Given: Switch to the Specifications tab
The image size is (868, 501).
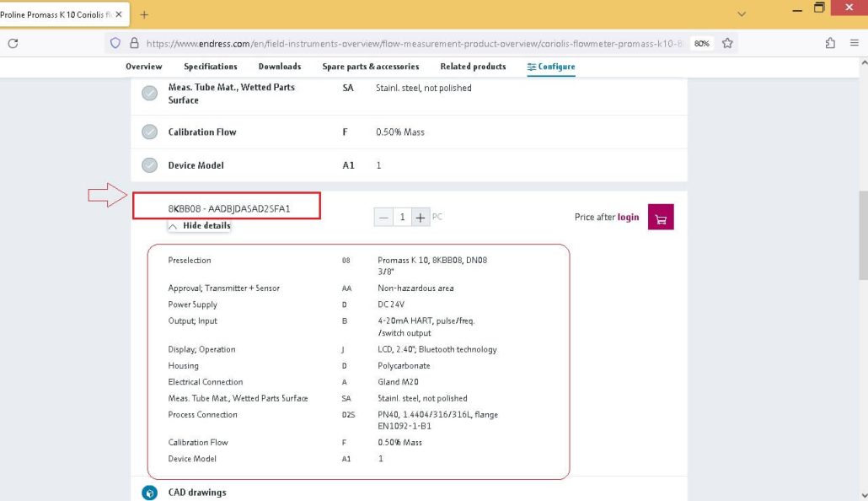Looking at the screenshot, I should point(211,67).
